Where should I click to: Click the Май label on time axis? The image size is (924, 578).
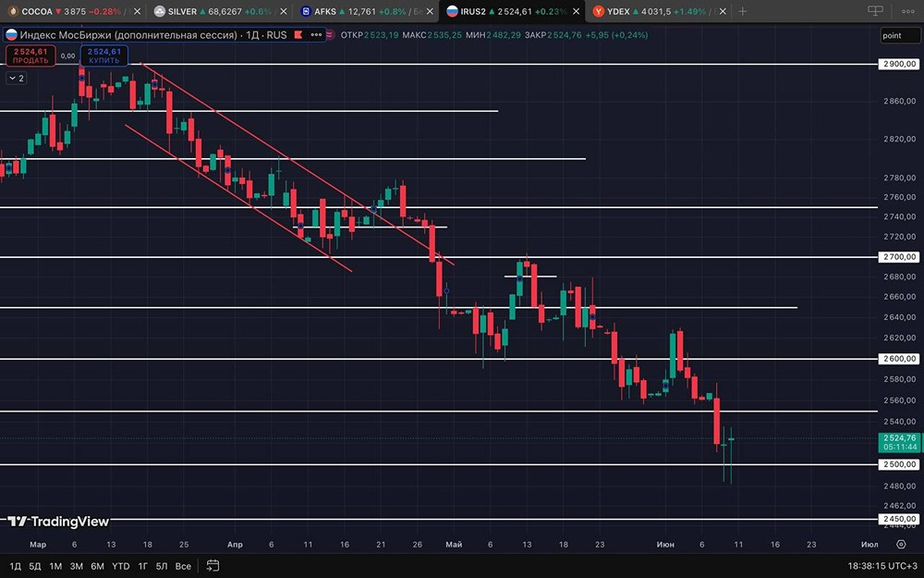tap(454, 545)
